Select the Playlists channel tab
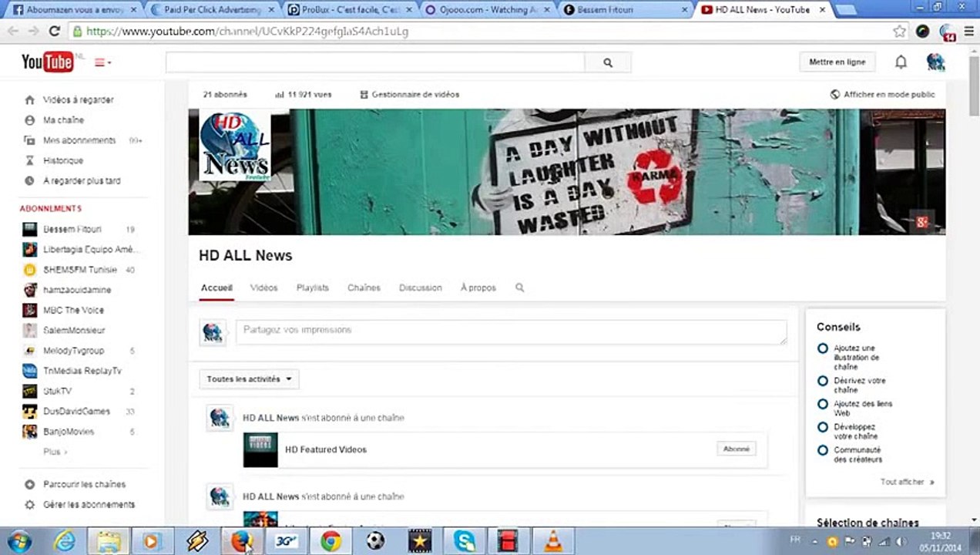 [313, 288]
